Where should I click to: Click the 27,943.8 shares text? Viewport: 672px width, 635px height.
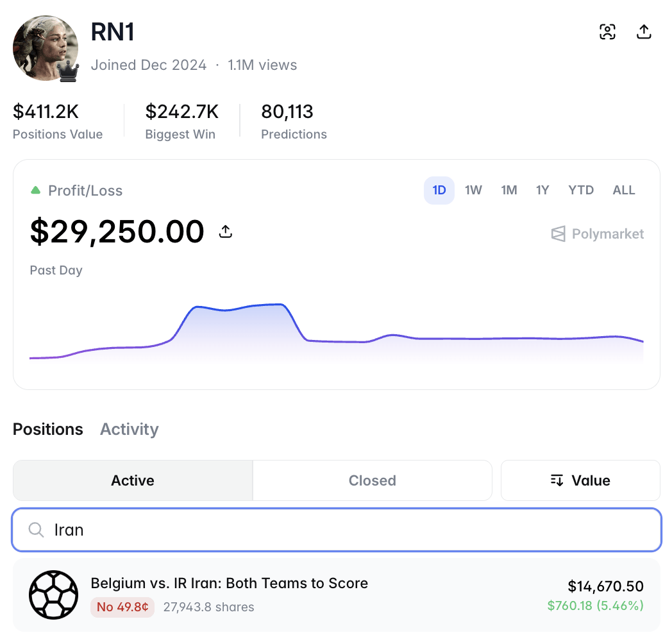tap(208, 607)
